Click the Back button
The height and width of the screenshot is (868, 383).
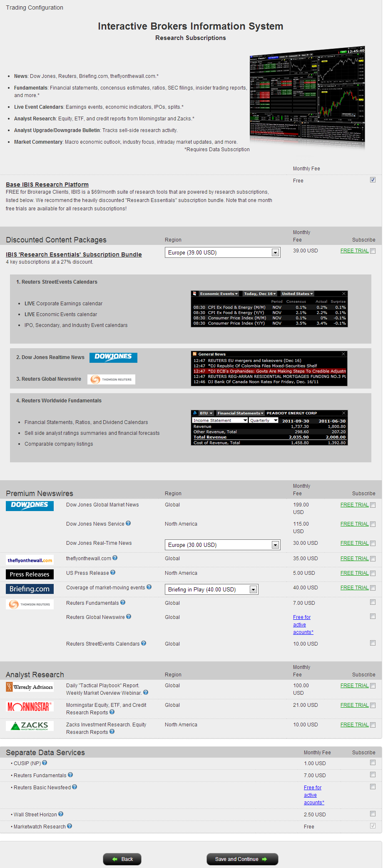point(122,859)
